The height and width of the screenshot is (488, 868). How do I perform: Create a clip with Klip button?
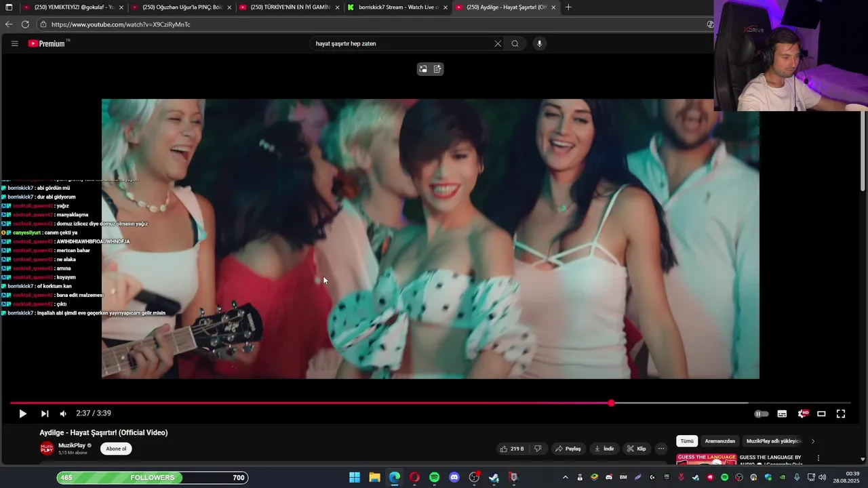[636, 449]
